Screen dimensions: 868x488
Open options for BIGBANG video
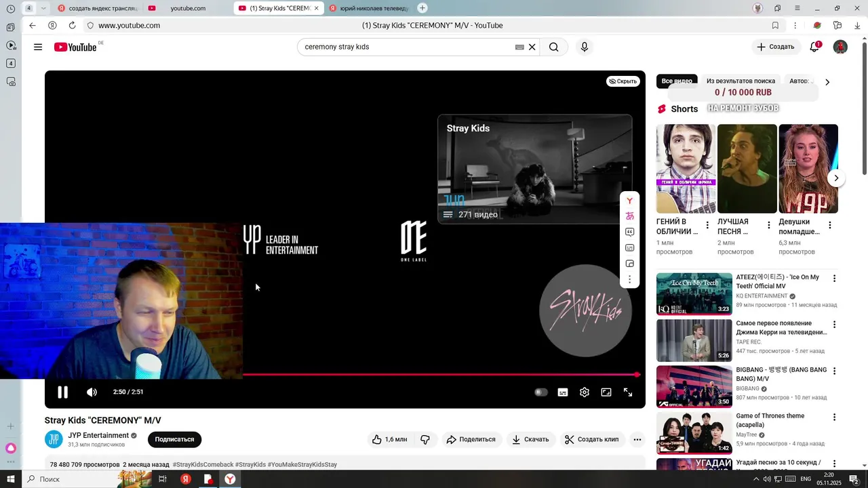point(834,371)
